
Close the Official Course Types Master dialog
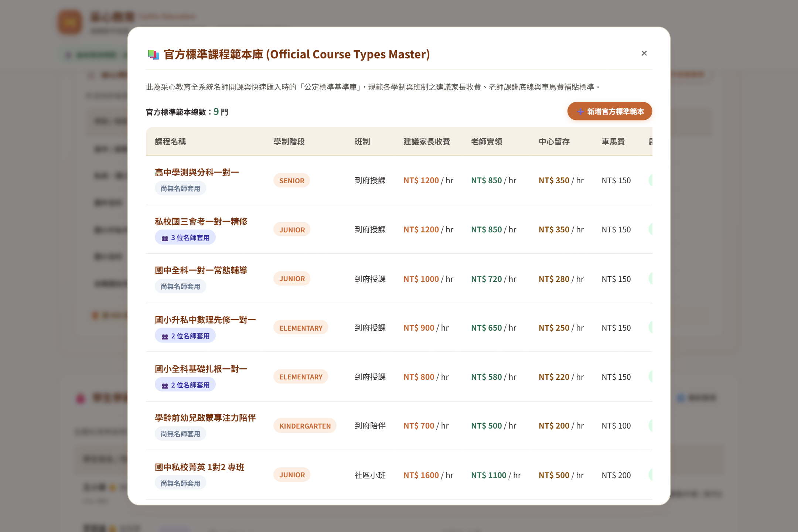[x=644, y=54]
